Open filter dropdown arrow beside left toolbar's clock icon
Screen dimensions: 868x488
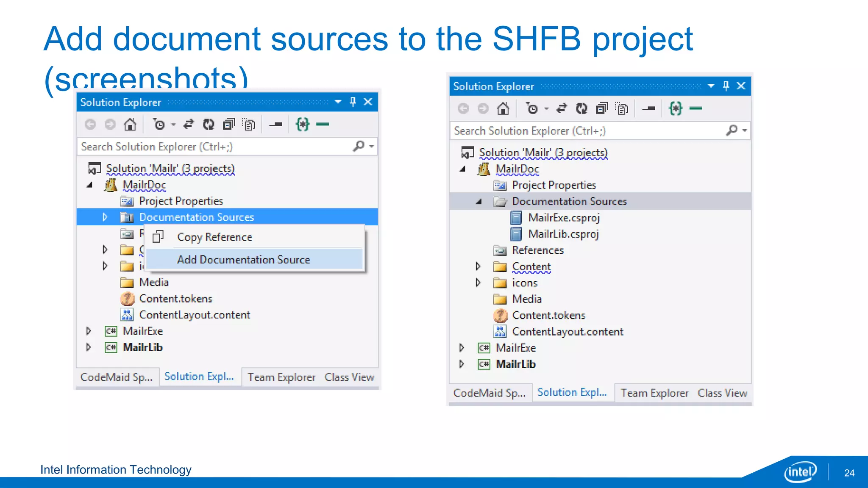coord(173,125)
